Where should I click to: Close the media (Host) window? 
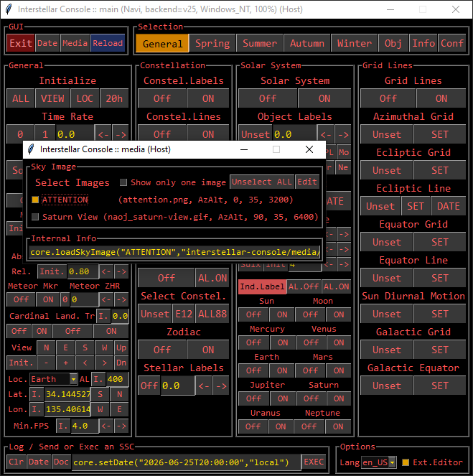click(x=309, y=149)
